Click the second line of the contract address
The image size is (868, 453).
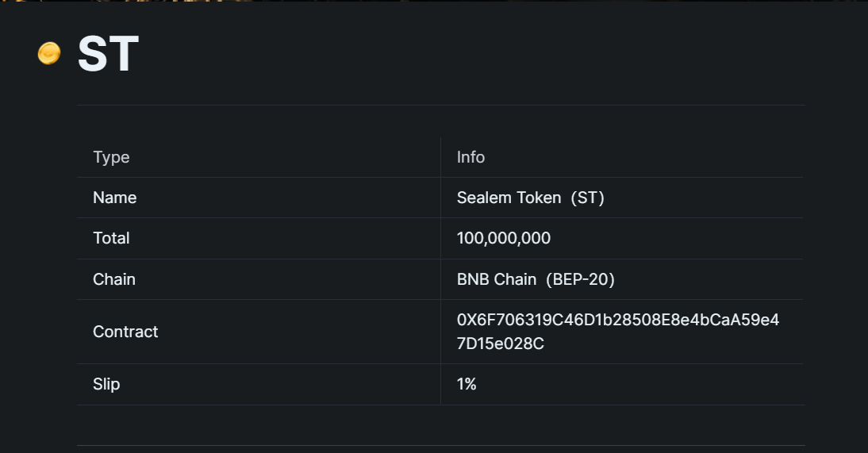[x=500, y=344]
